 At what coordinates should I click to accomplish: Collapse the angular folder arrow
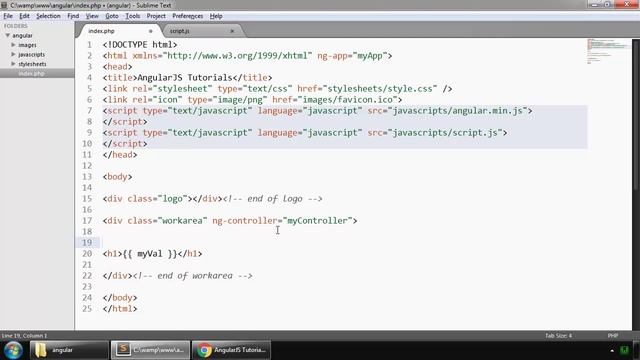click(x=7, y=36)
